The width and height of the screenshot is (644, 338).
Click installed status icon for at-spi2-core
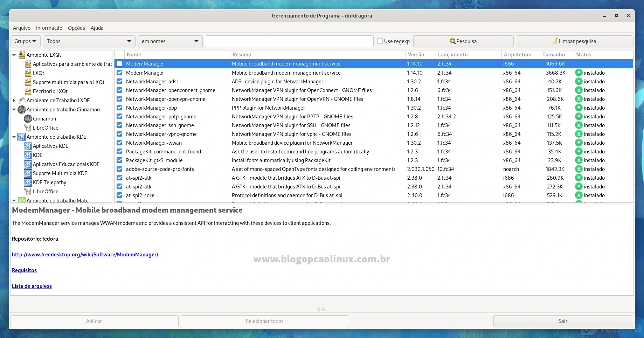(x=579, y=195)
